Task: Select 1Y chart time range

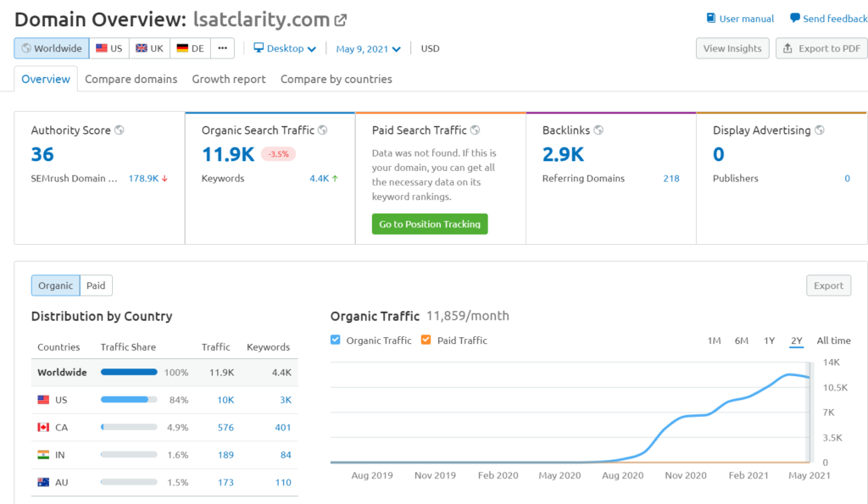Action: [x=769, y=341]
